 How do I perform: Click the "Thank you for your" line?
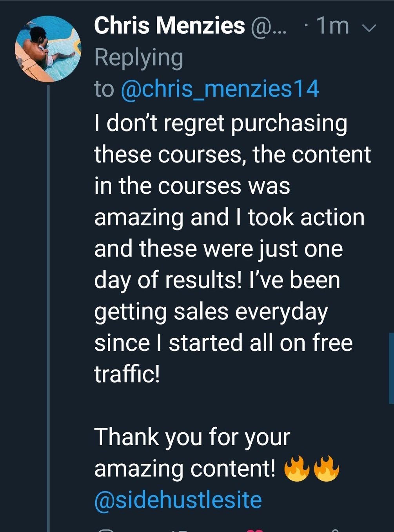pos(192,437)
